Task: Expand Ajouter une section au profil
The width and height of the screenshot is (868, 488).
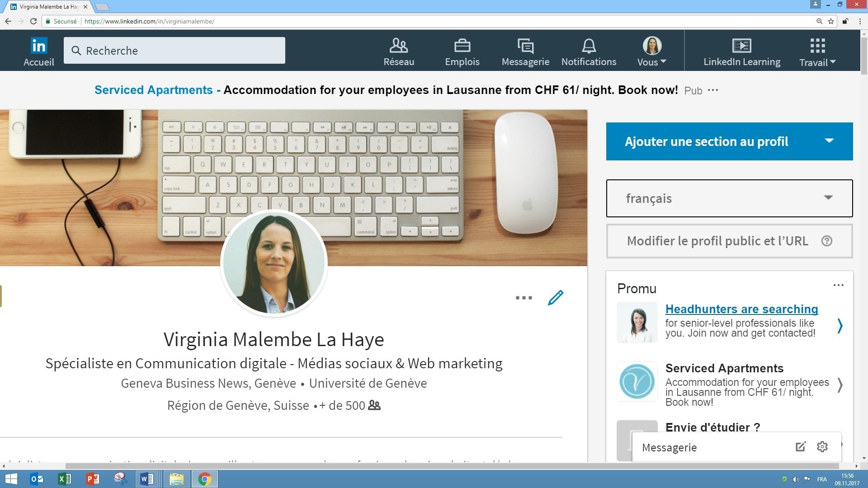Action: 729,141
